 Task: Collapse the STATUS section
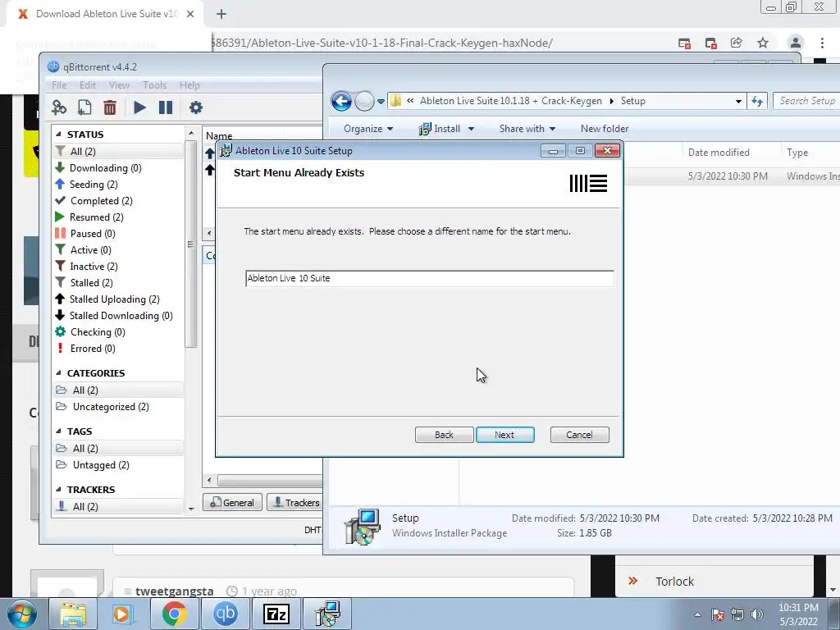(x=58, y=135)
